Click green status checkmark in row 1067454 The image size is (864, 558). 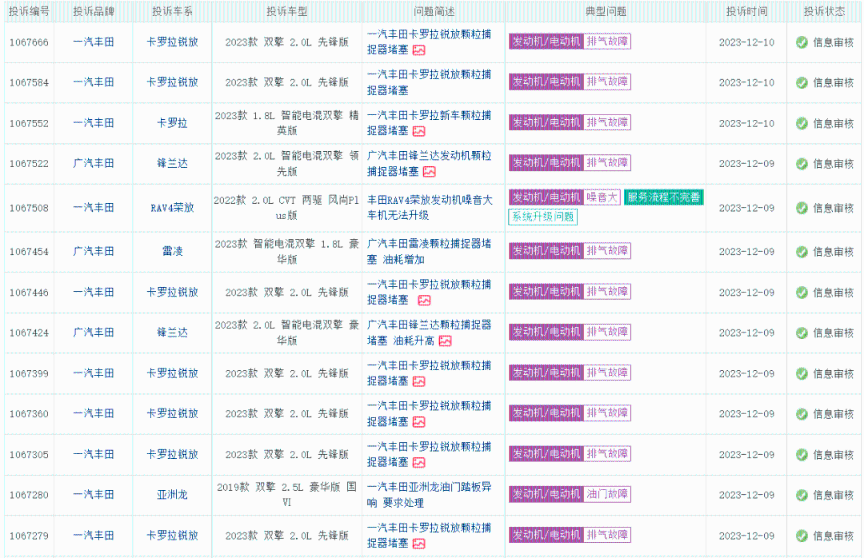point(802,252)
